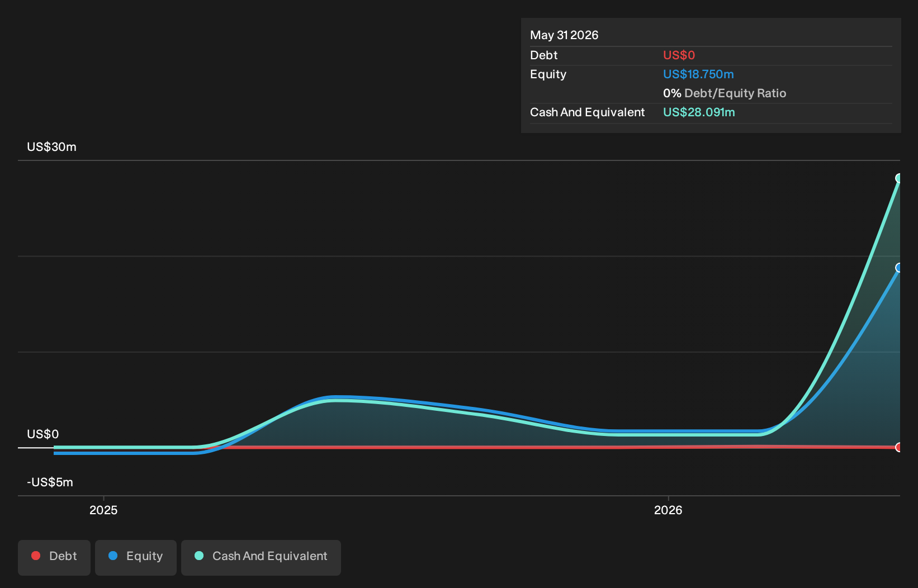Image resolution: width=918 pixels, height=588 pixels.
Task: Select the 2025 x-axis label
Action: tap(103, 510)
